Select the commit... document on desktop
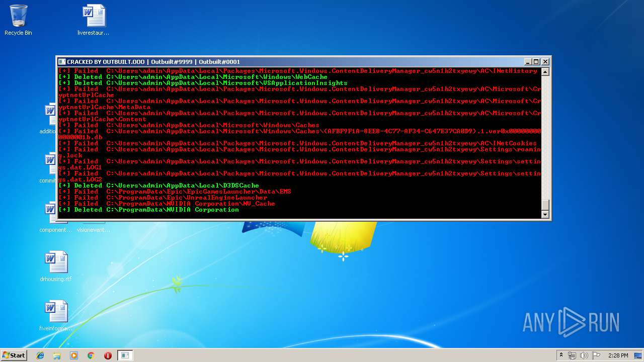The height and width of the screenshot is (362, 644). pos(49,168)
